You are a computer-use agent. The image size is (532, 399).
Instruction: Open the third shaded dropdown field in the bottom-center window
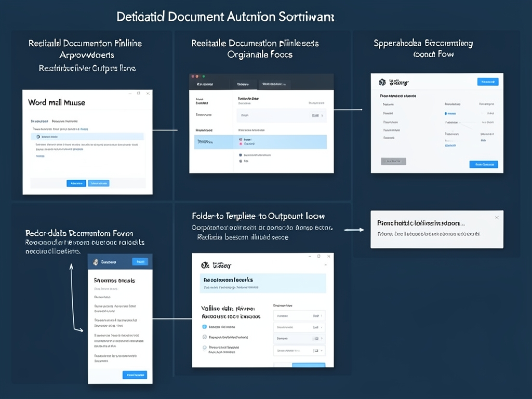click(x=299, y=339)
